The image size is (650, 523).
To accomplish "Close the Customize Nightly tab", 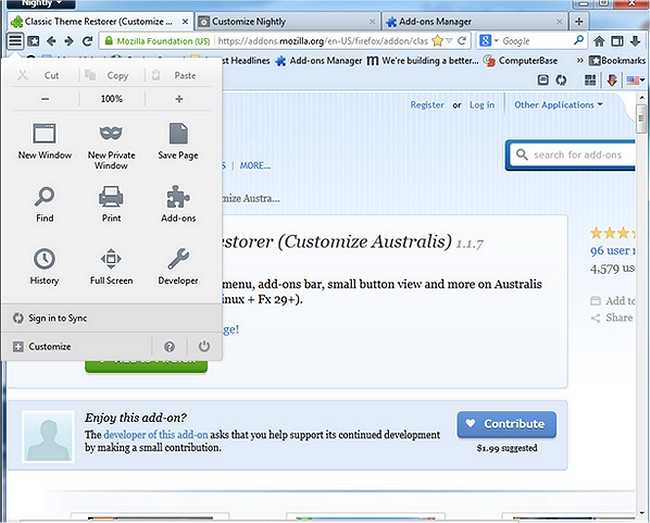I will click(x=372, y=22).
